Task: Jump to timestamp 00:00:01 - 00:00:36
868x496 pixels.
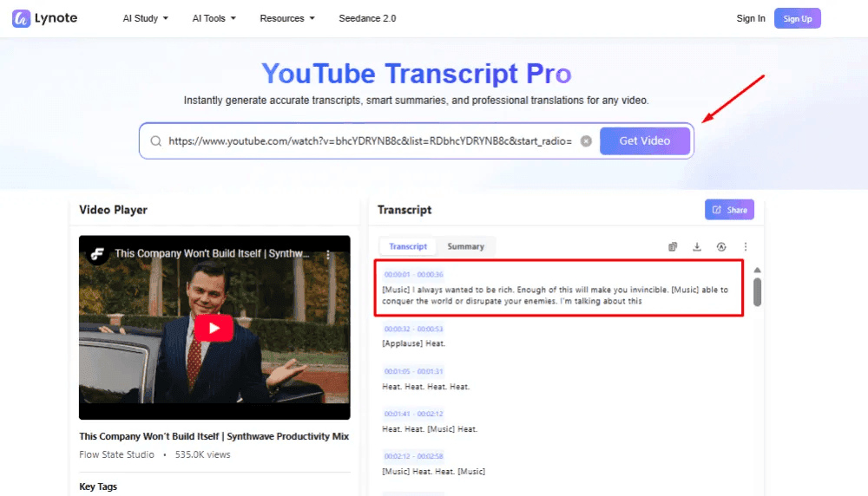Action: pos(413,274)
